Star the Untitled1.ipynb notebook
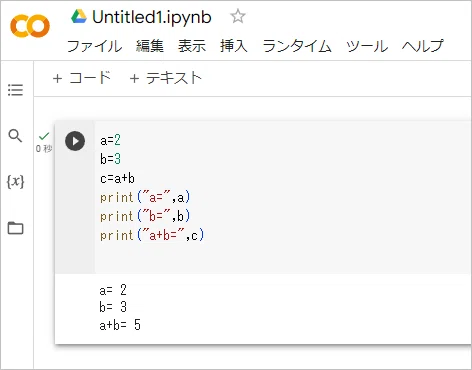Viewport: 472px width, 370px height. click(238, 16)
